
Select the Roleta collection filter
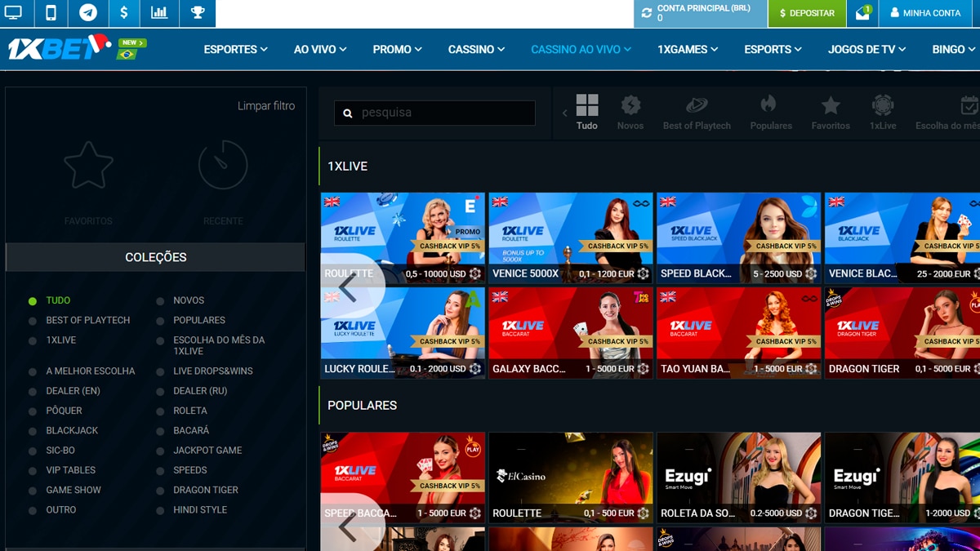tap(190, 411)
